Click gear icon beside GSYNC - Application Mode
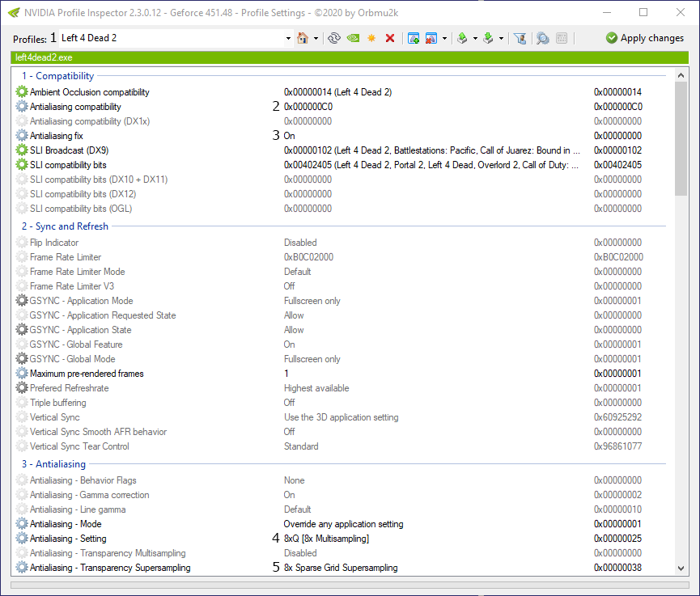The image size is (700, 596). [x=21, y=301]
